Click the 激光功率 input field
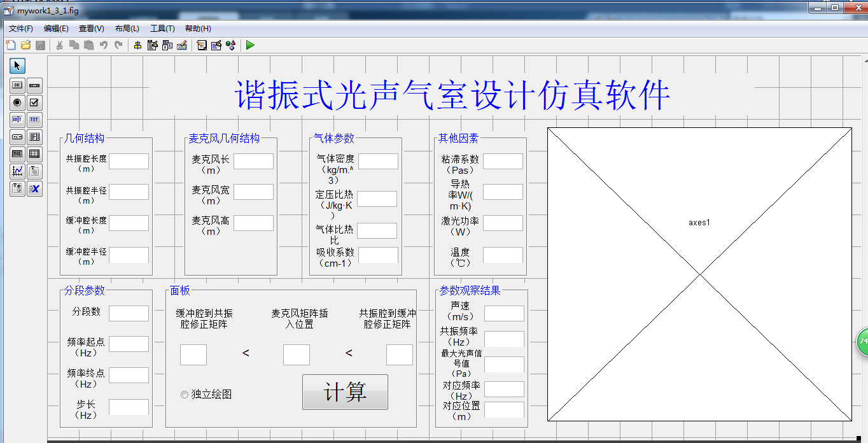Image resolution: width=868 pixels, height=443 pixels. pos(503,223)
